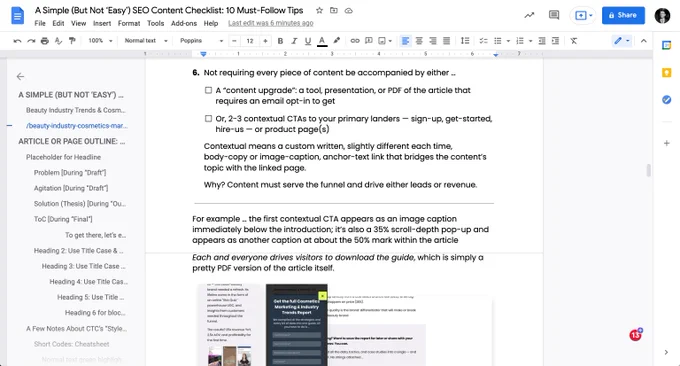Open the Poppins font dropdown
Screen dimensions: 680x366
[x=202, y=41]
